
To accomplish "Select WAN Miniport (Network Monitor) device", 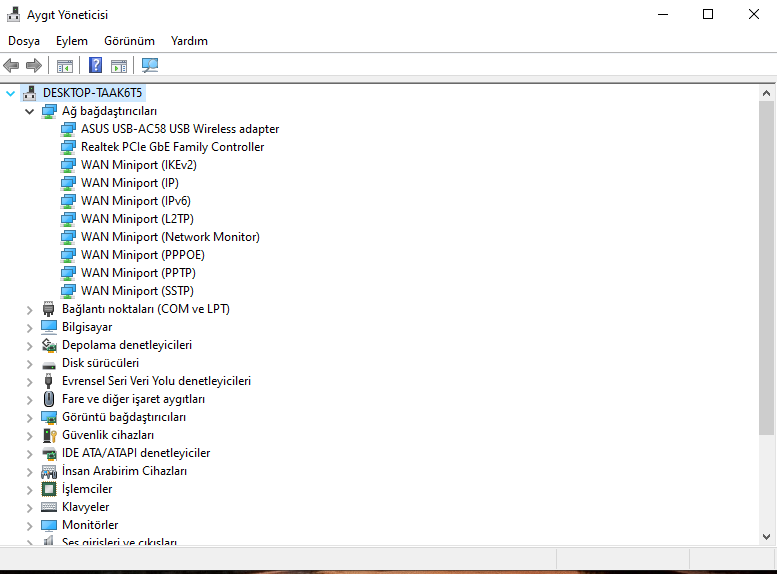I will click(x=170, y=237).
